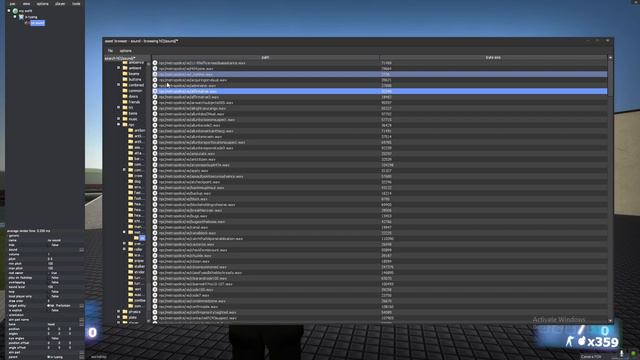Select the allrightyoucango.wav row

click(380, 109)
